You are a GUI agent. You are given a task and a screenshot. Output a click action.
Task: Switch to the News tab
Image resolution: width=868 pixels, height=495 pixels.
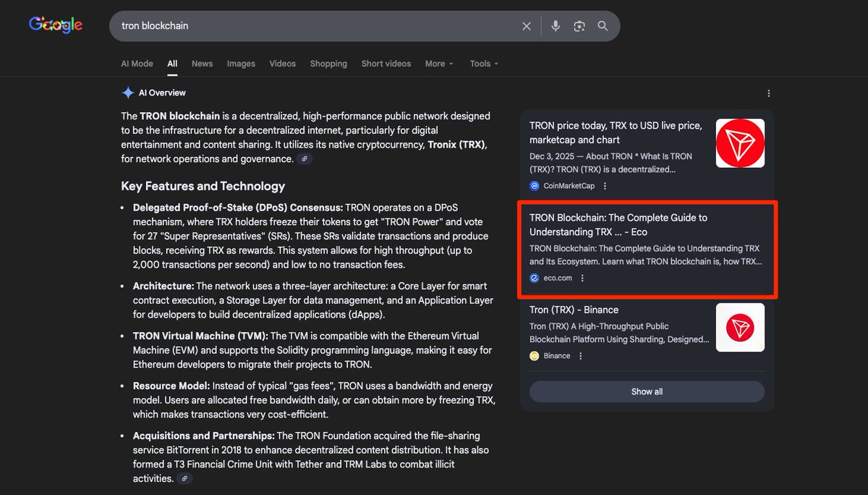tap(202, 64)
